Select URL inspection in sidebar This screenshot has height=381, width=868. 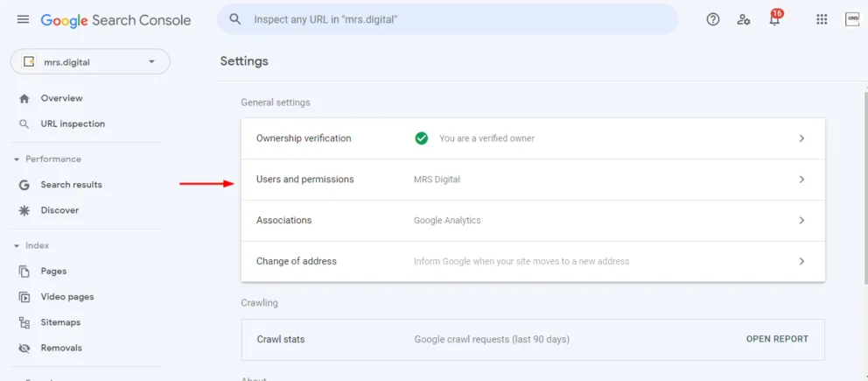pyautogui.click(x=72, y=123)
